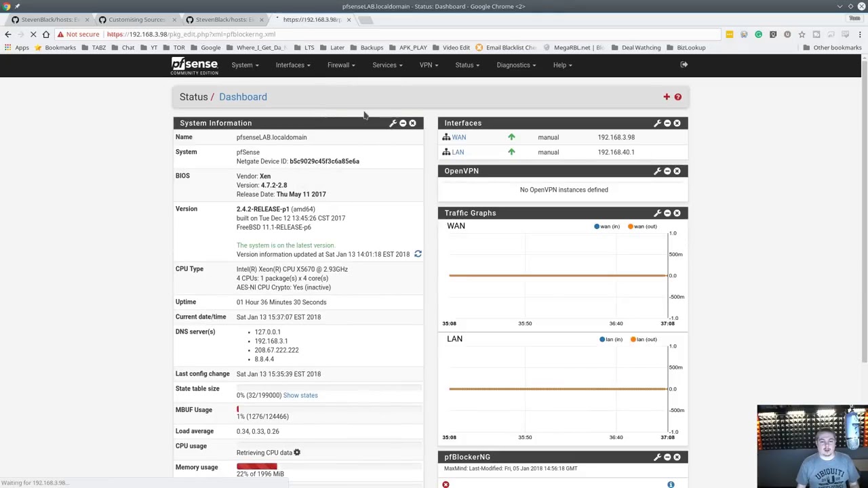Click the MBUF Usage progress bar
This screenshot has height=488, width=868.
329,409
